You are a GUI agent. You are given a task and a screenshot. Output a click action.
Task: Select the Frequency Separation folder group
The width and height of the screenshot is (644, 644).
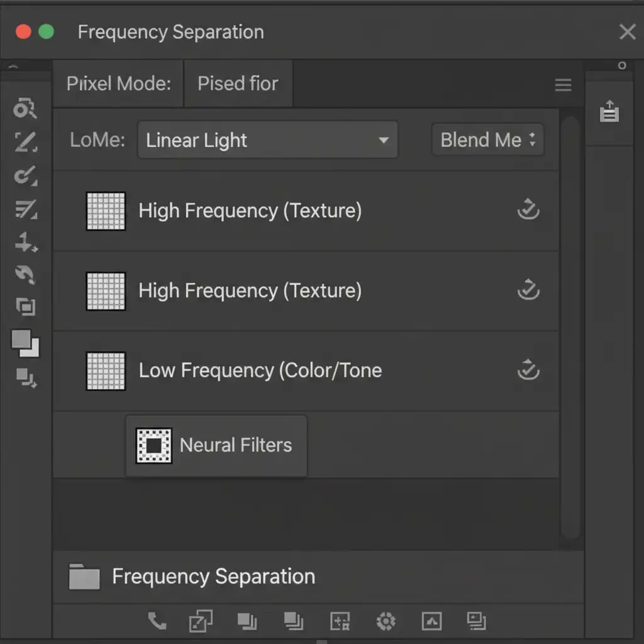(x=213, y=577)
